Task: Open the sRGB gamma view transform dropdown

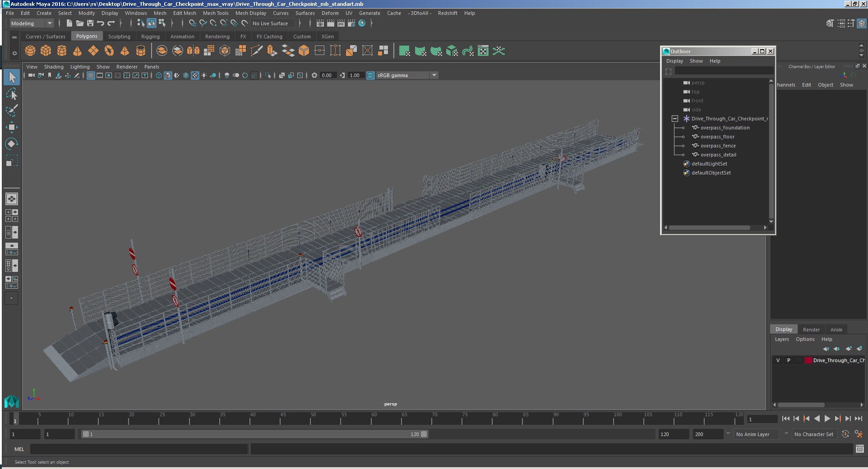Action: (x=407, y=75)
